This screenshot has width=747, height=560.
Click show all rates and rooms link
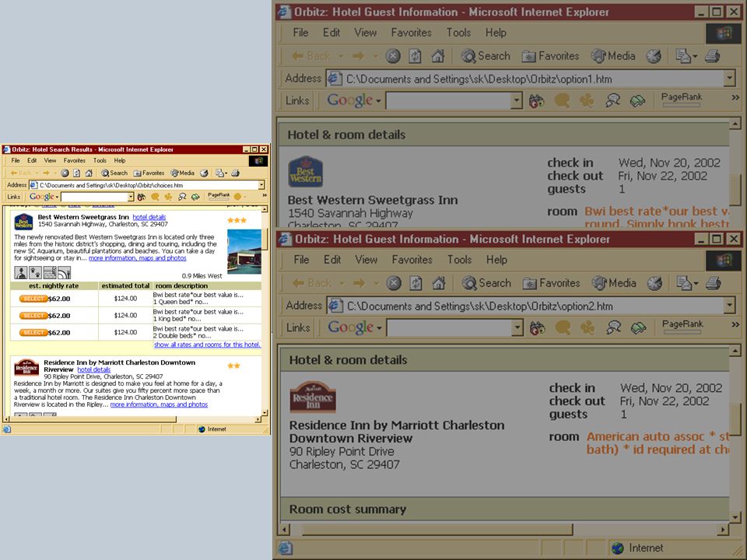[x=207, y=345]
